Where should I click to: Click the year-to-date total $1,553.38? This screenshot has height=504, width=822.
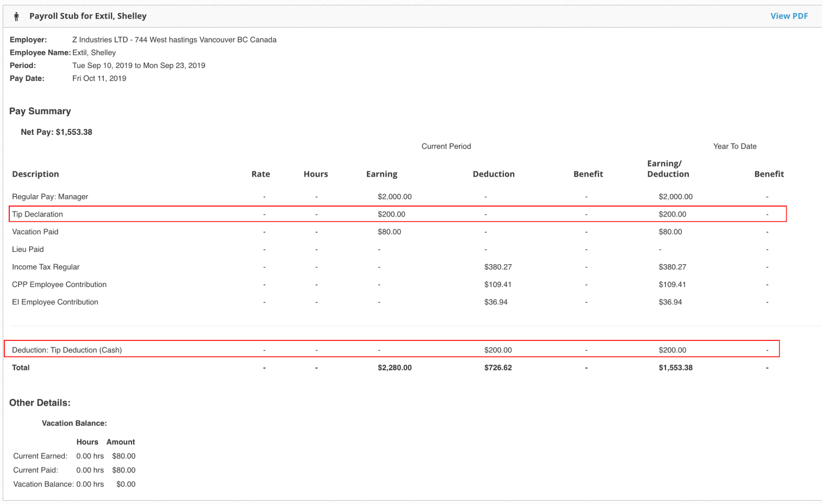click(x=676, y=368)
